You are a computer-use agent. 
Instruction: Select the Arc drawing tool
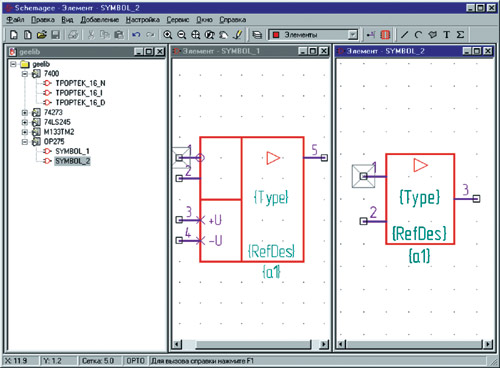(418, 35)
